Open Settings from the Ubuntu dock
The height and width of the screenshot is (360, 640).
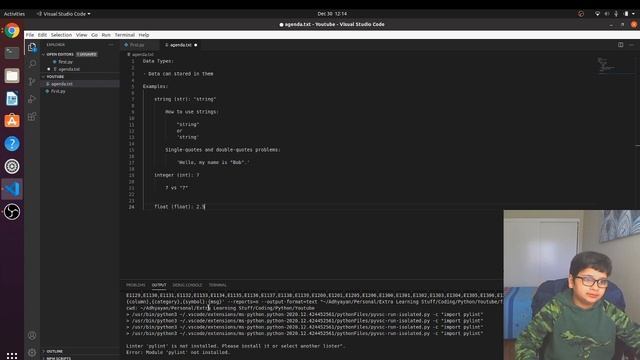point(12,166)
